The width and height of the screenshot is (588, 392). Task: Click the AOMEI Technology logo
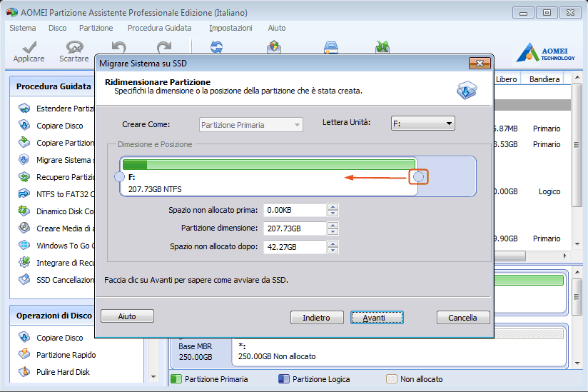[545, 53]
